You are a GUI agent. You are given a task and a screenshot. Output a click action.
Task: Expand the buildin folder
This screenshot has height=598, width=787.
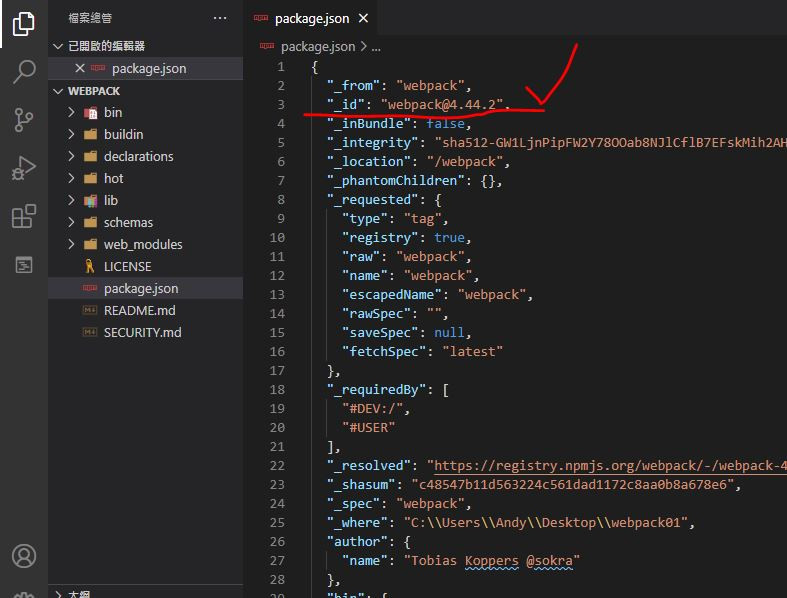coord(71,134)
